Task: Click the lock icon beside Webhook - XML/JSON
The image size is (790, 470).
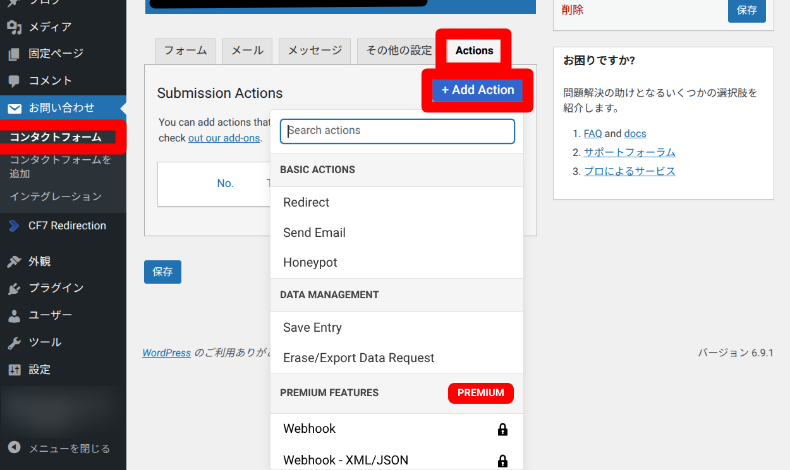Action: pyautogui.click(x=502, y=461)
